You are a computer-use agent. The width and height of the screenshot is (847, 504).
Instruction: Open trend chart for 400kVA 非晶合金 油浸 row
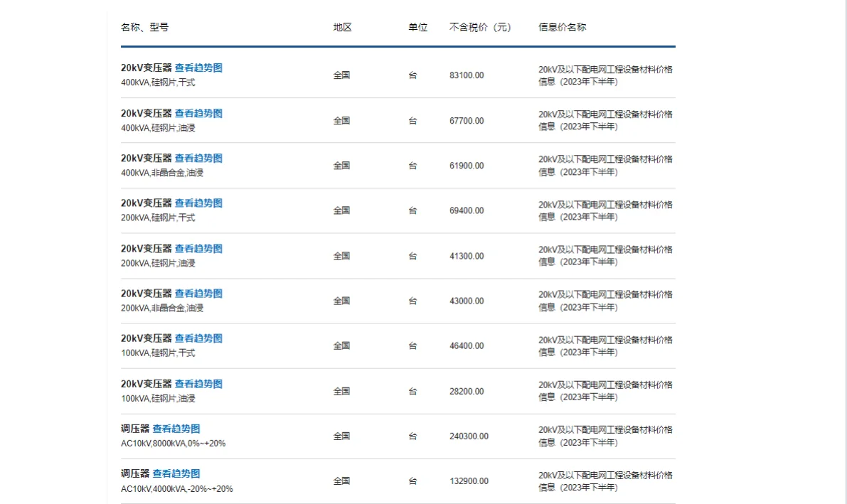(x=198, y=158)
